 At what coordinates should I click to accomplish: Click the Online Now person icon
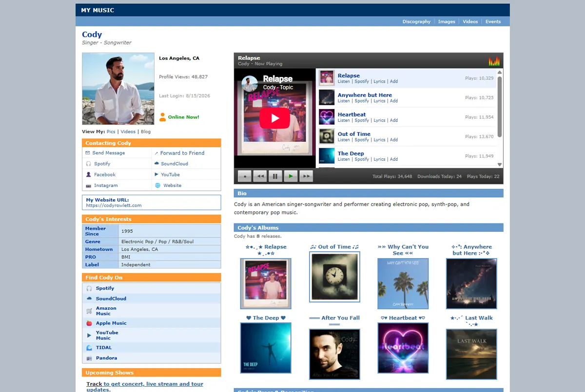pos(163,117)
